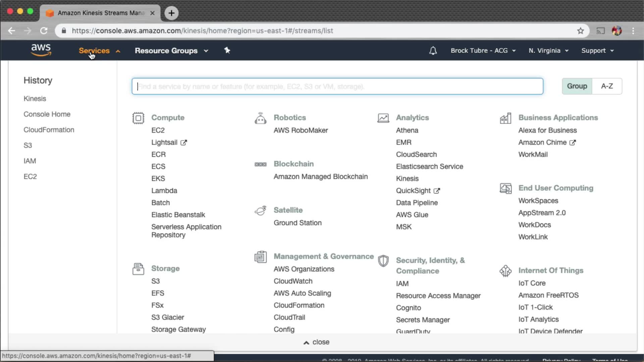Click the pushpin shortcut icon in navbar
Screen dimensions: 644x362
click(x=227, y=50)
